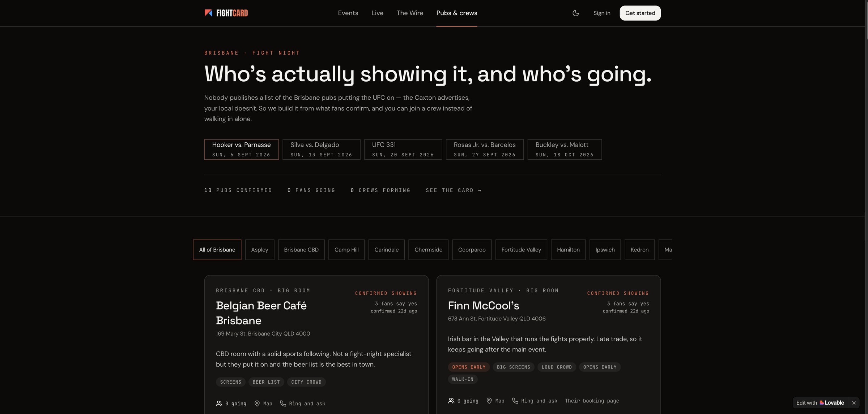Click going people icon on Belgian Beer Café
The height and width of the screenshot is (414, 868).
[x=219, y=404]
